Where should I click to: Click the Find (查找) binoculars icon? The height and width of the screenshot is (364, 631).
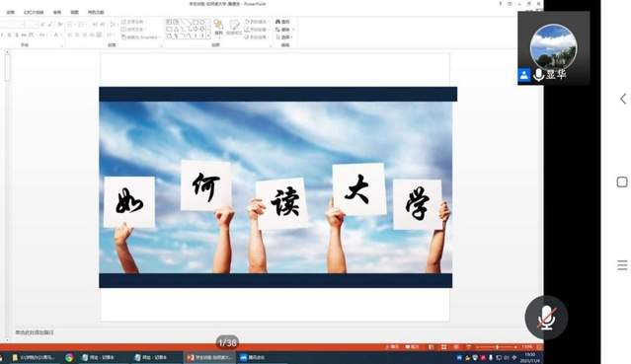point(278,22)
